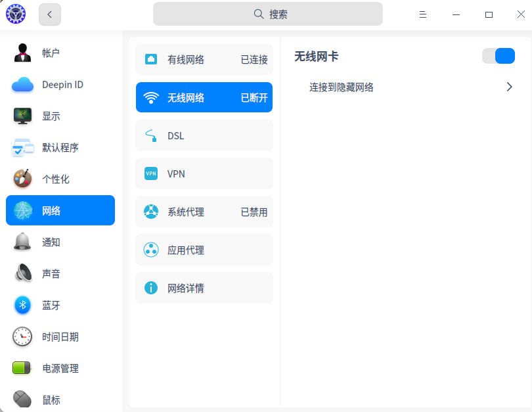Toggle off the 无线网卡 switch
This screenshot has width=532, height=412.
coord(498,56)
